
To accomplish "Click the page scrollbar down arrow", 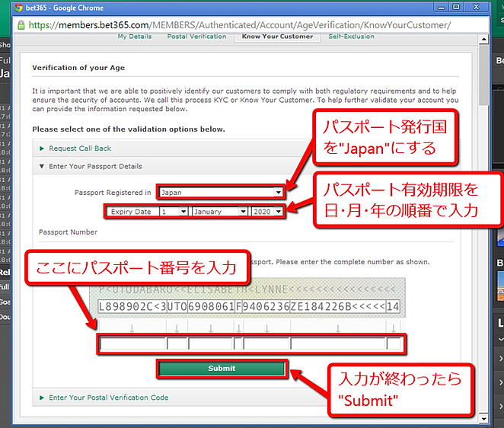I will coord(483,419).
